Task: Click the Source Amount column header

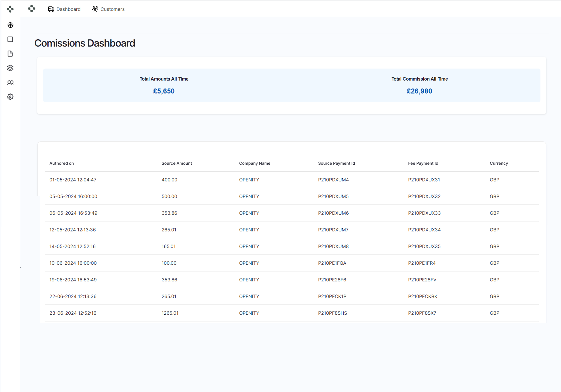Action: (x=177, y=163)
